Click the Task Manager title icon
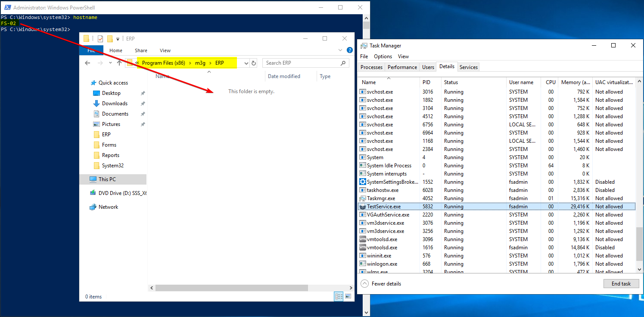 364,46
